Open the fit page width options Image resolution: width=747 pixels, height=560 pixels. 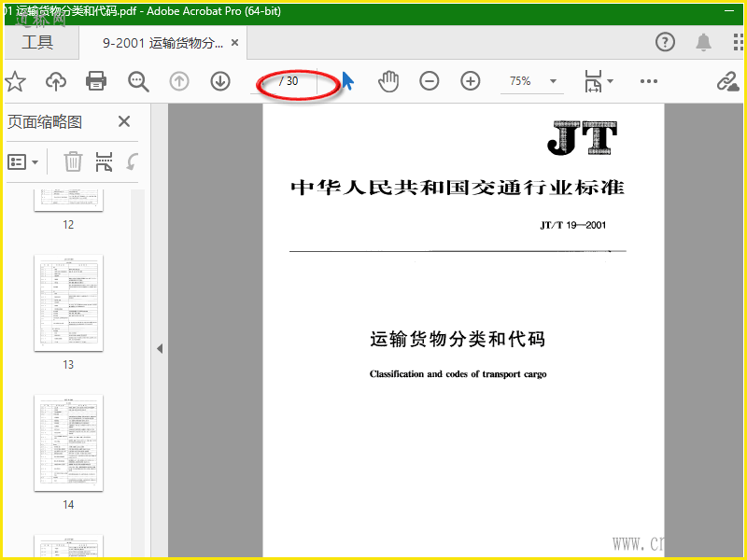(599, 81)
